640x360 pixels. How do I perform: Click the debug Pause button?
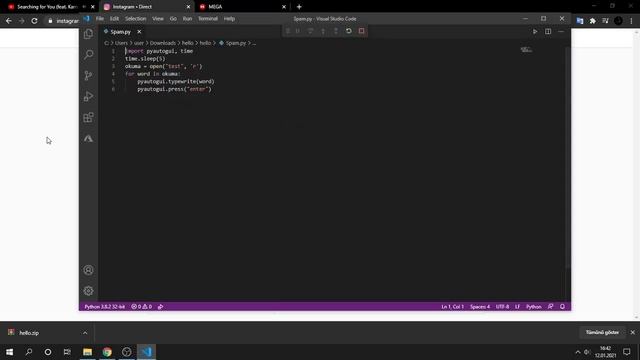click(x=298, y=31)
